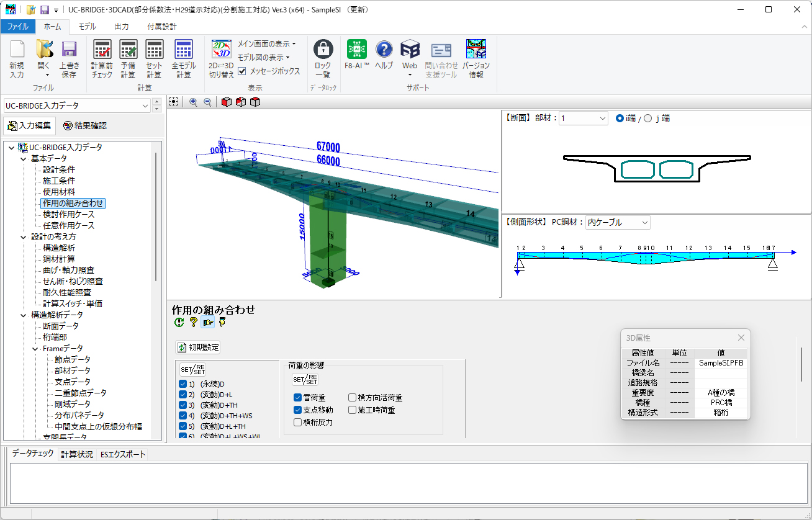
Task: Run 予備計算 from the ribbon
Action: (x=128, y=50)
